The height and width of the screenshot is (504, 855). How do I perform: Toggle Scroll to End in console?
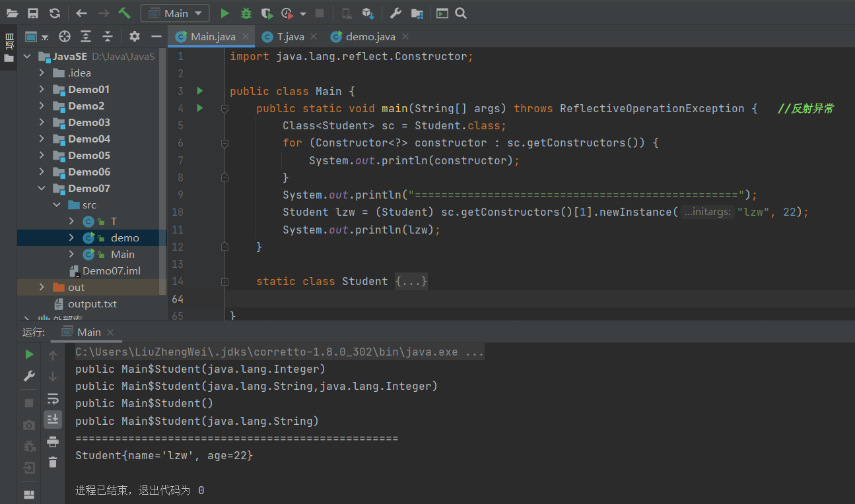point(53,419)
